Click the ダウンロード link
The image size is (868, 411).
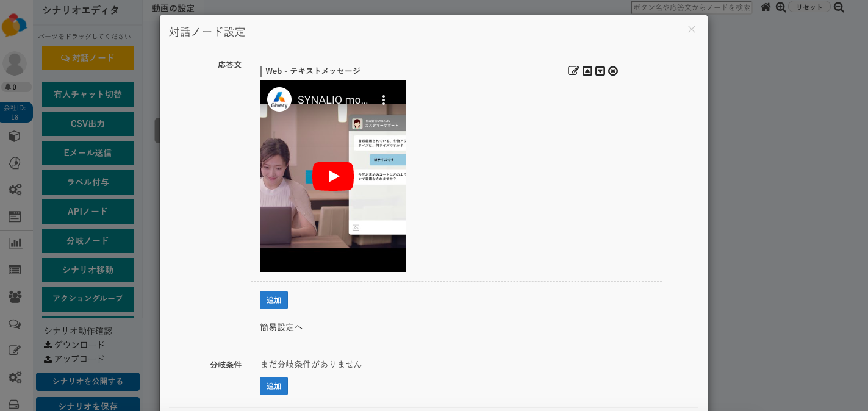[x=74, y=345]
